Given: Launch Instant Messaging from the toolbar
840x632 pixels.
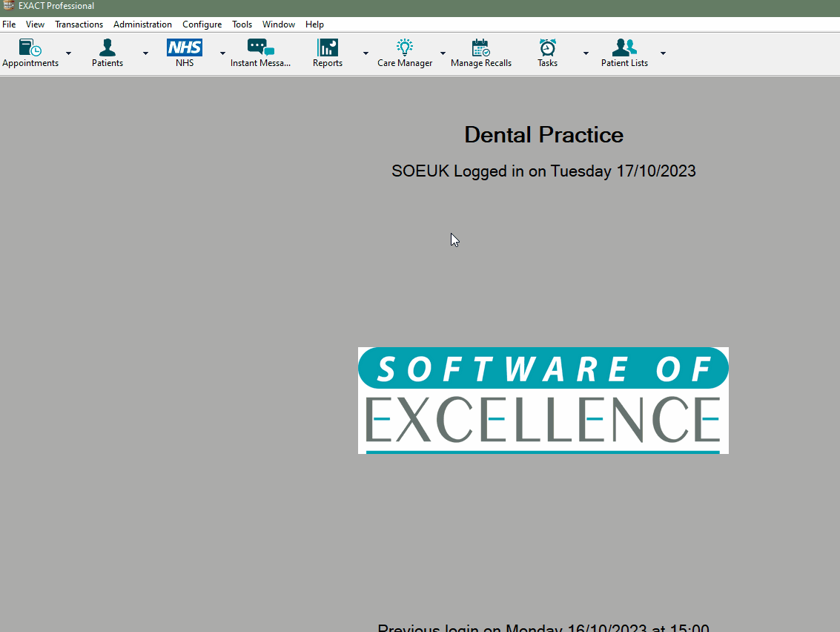Looking at the screenshot, I should (260, 53).
